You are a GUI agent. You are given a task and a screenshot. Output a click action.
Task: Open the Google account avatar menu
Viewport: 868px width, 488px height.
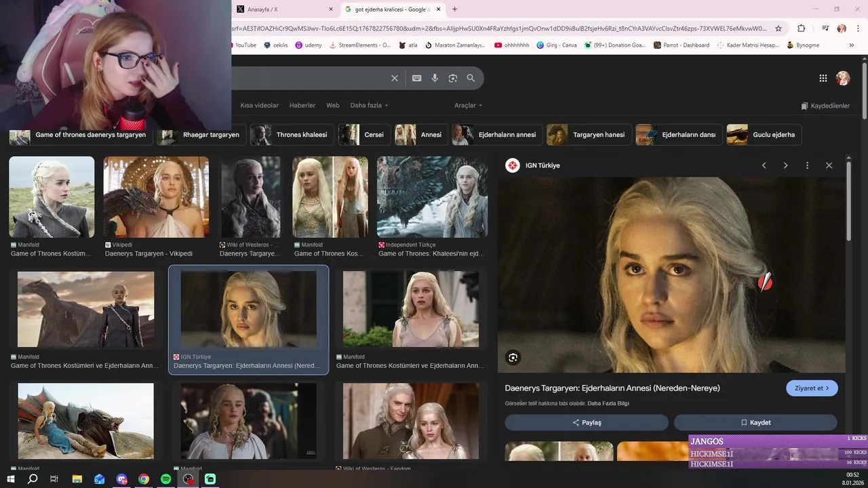click(843, 78)
